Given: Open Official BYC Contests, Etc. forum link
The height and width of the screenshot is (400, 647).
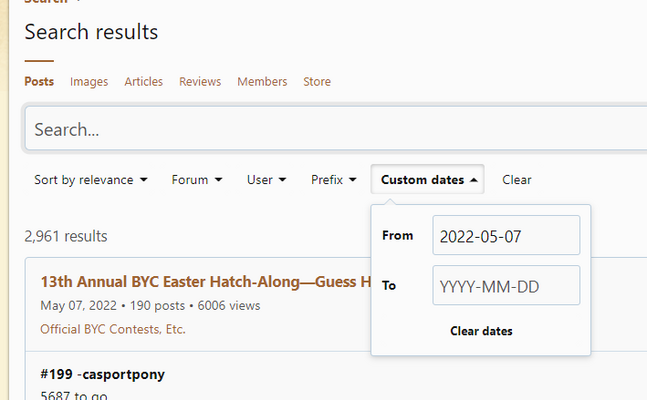Looking at the screenshot, I should 113,329.
